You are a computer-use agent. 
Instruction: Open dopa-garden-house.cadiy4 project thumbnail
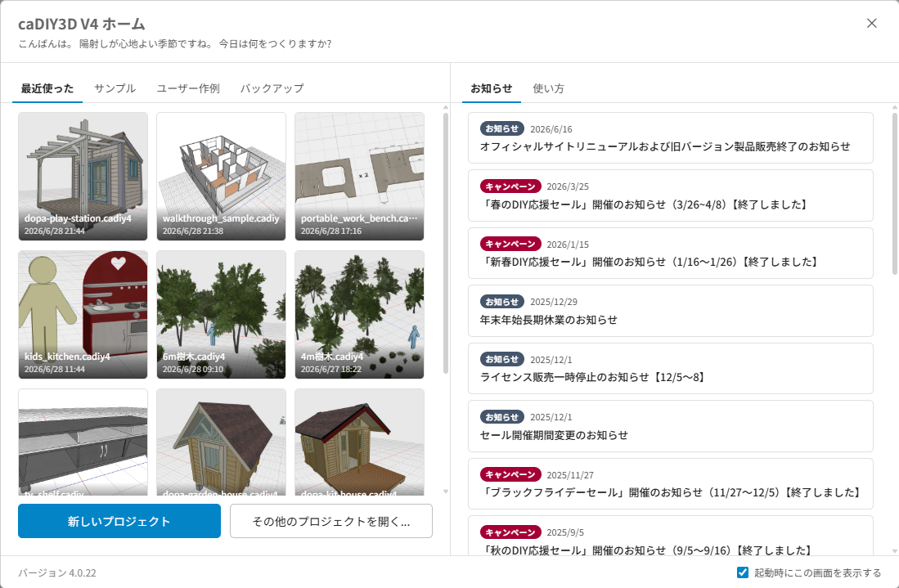click(x=222, y=442)
